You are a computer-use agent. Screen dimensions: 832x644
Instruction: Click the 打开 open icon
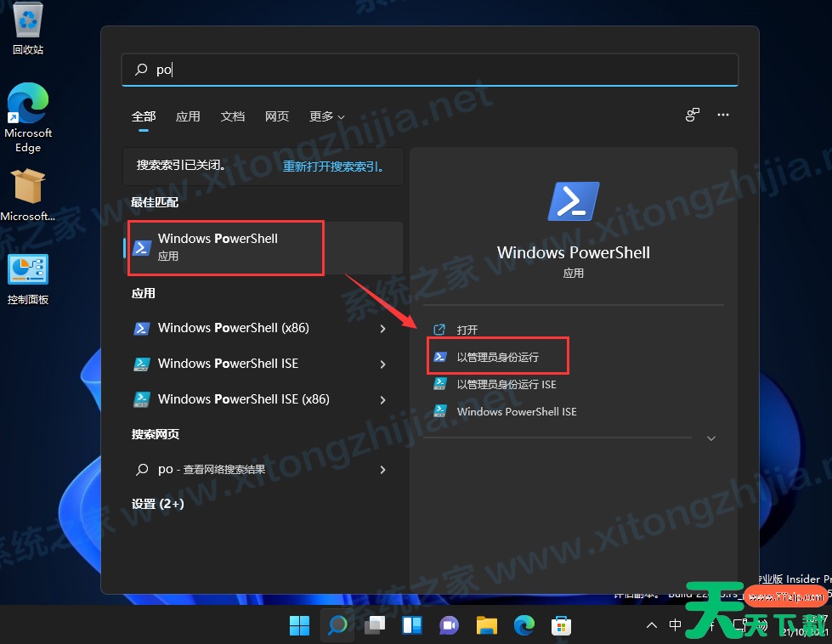[439, 330]
